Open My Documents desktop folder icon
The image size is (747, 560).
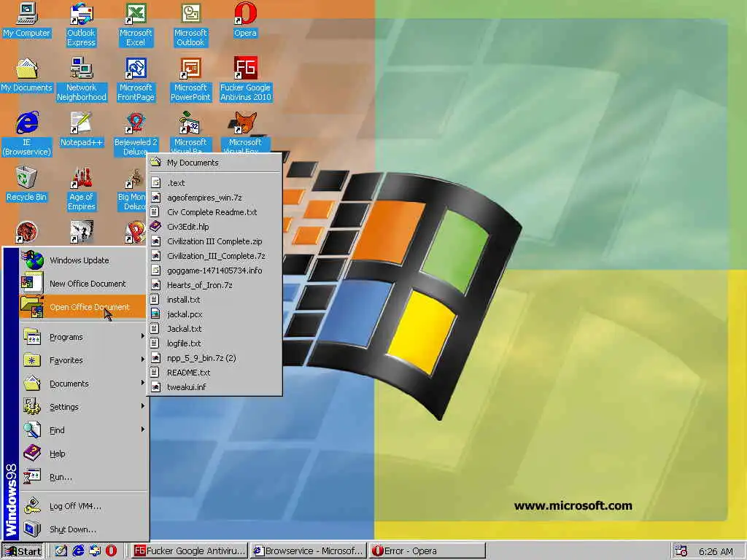pos(27,75)
